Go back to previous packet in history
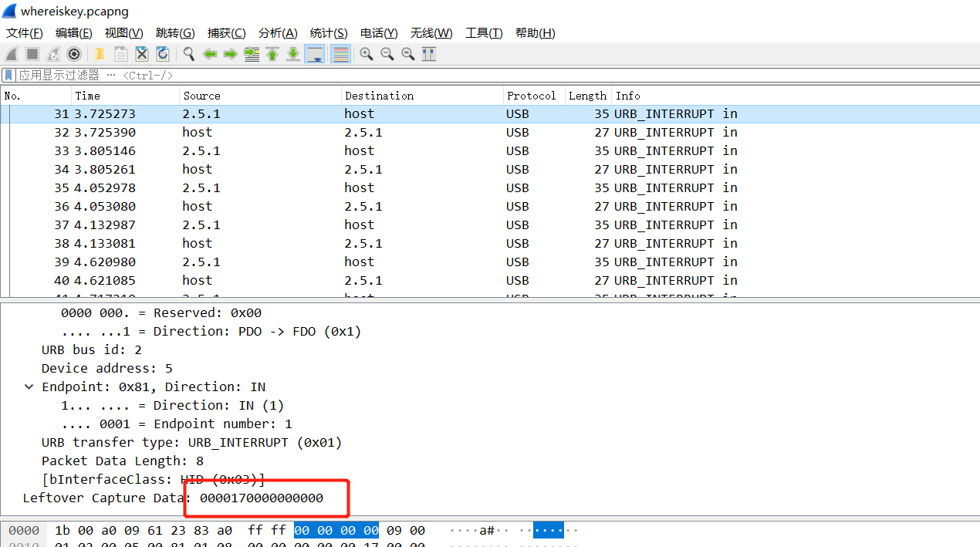980x547 pixels. point(210,54)
